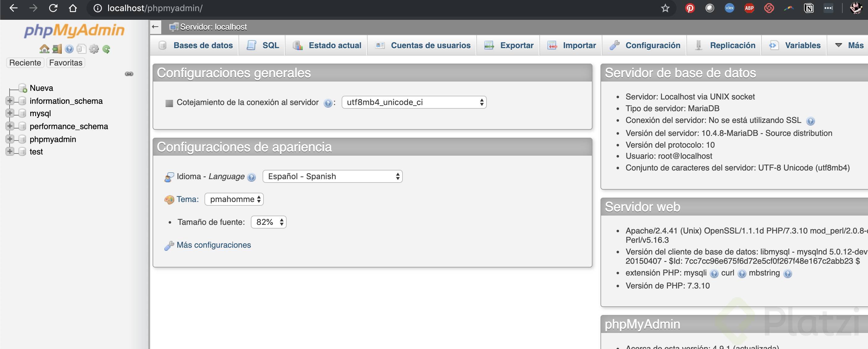Open navigation panel settings gear icon
Image resolution: width=868 pixels, height=349 pixels.
coord(94,49)
